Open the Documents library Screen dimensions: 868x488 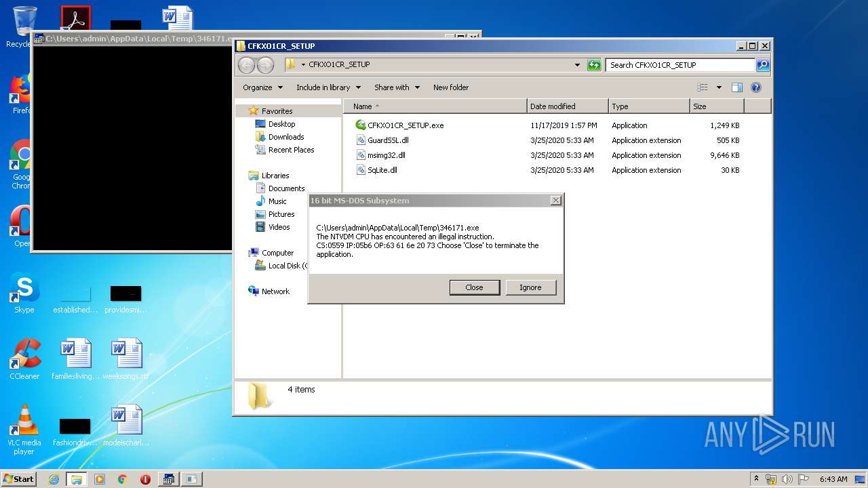tap(286, 188)
